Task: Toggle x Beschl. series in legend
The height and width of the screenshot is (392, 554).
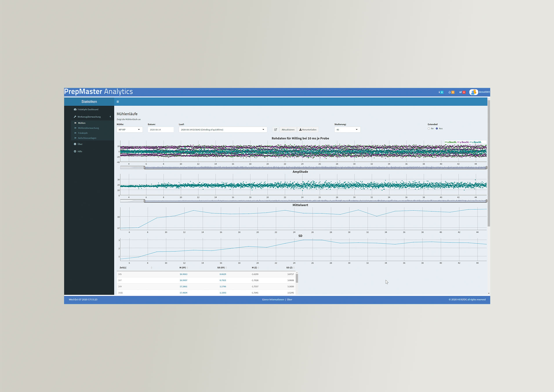Action: (451, 142)
